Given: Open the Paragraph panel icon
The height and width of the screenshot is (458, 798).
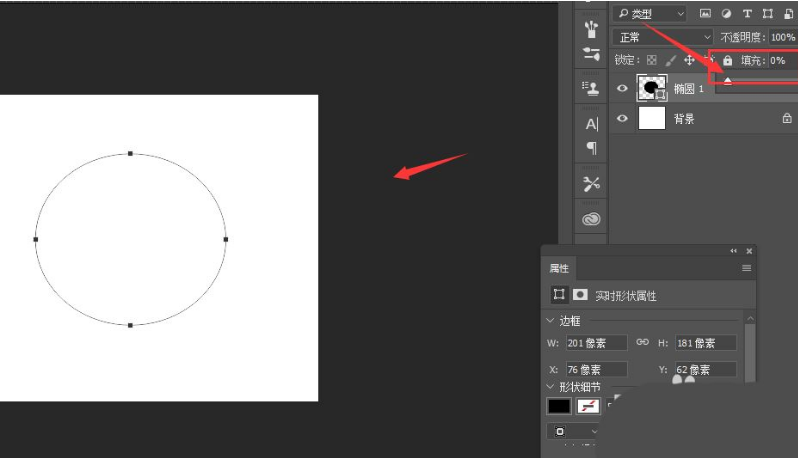Looking at the screenshot, I should 591,148.
